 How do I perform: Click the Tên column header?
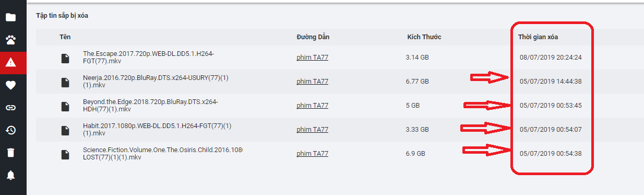65,37
